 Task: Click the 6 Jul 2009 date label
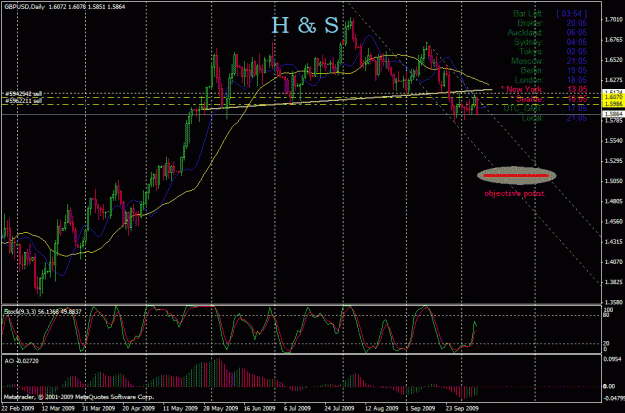pos(297,408)
